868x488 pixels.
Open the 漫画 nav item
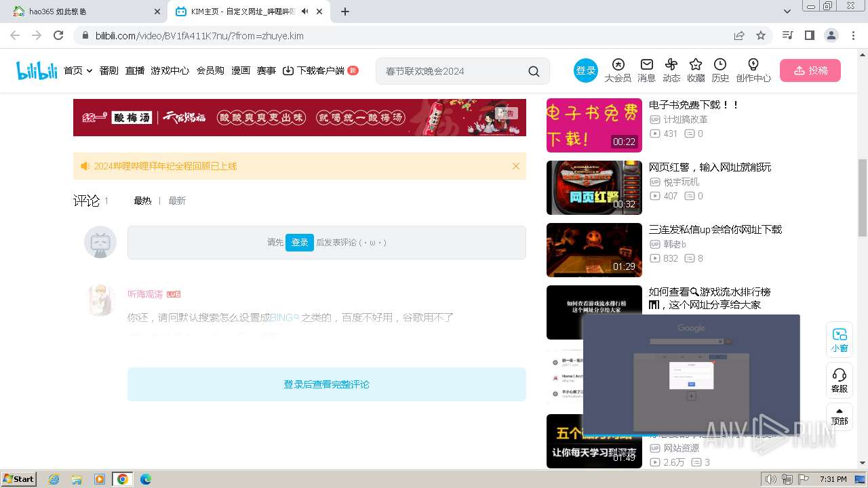pos(241,70)
